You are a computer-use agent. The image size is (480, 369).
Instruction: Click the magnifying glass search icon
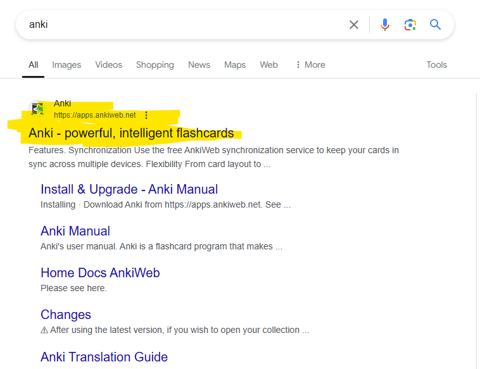pos(435,24)
